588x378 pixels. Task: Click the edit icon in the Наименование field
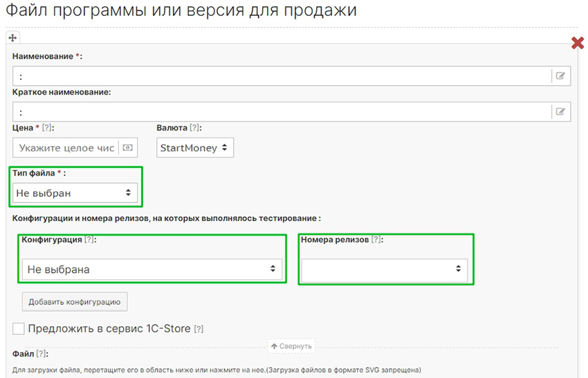[x=560, y=76]
